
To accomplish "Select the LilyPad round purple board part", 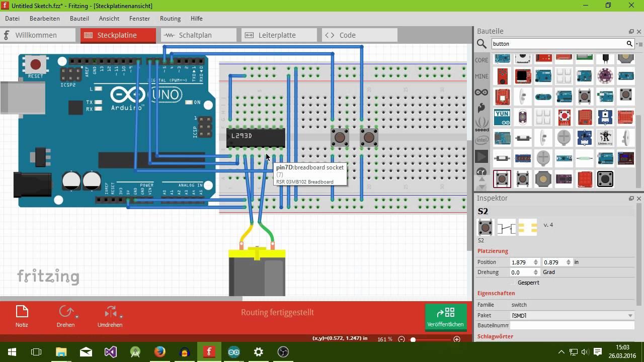I will click(x=605, y=76).
